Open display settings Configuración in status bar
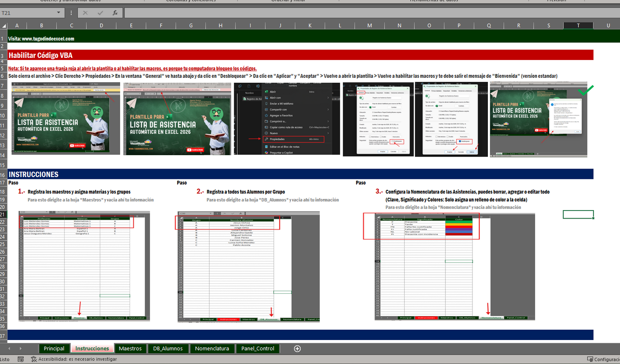The height and width of the screenshot is (364, 620). point(603,359)
